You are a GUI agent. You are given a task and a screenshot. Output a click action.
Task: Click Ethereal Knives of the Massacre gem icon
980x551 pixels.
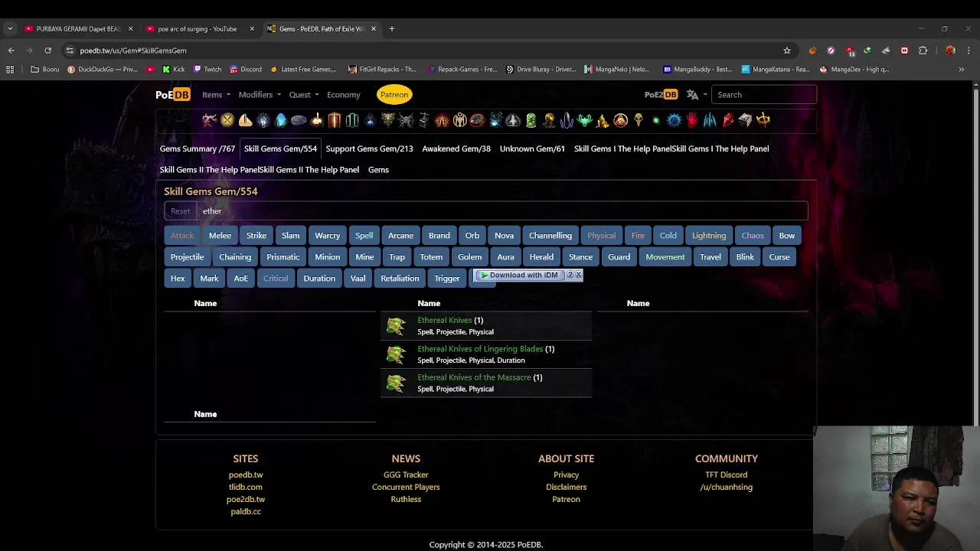(396, 383)
